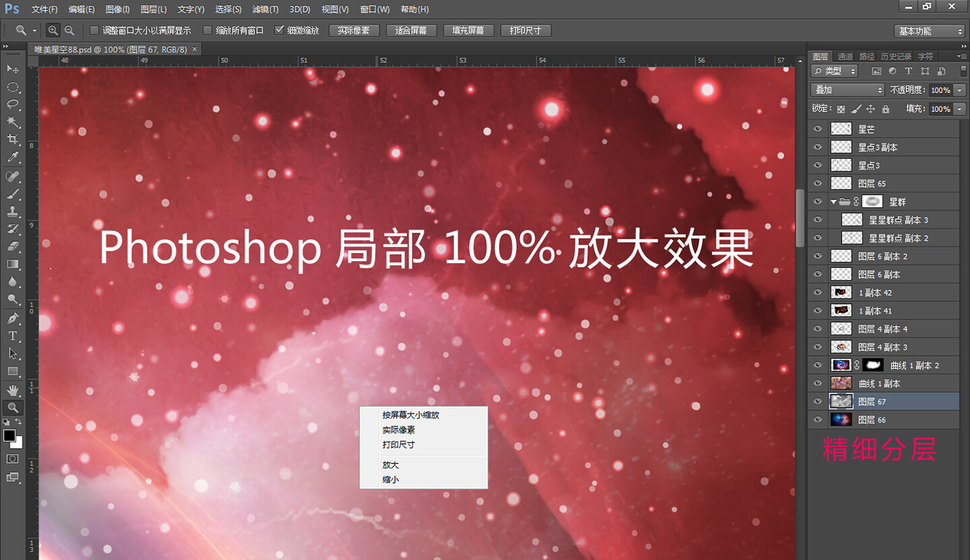Viewport: 970px width, 560px height.
Task: Enable 调整窗口大小以满屏显示 checkbox
Action: coord(95,30)
